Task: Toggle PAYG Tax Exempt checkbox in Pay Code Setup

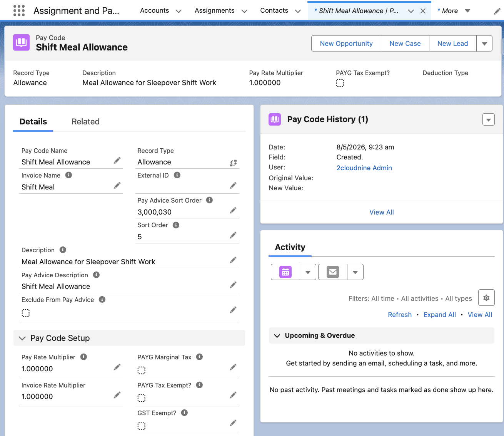Action: point(142,398)
